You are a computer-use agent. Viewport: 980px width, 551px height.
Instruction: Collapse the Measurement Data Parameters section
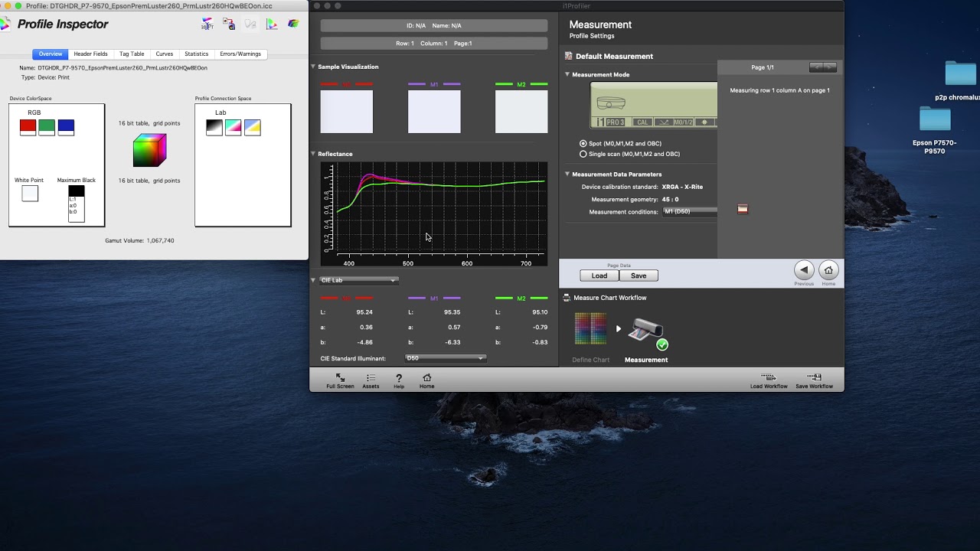coord(567,174)
